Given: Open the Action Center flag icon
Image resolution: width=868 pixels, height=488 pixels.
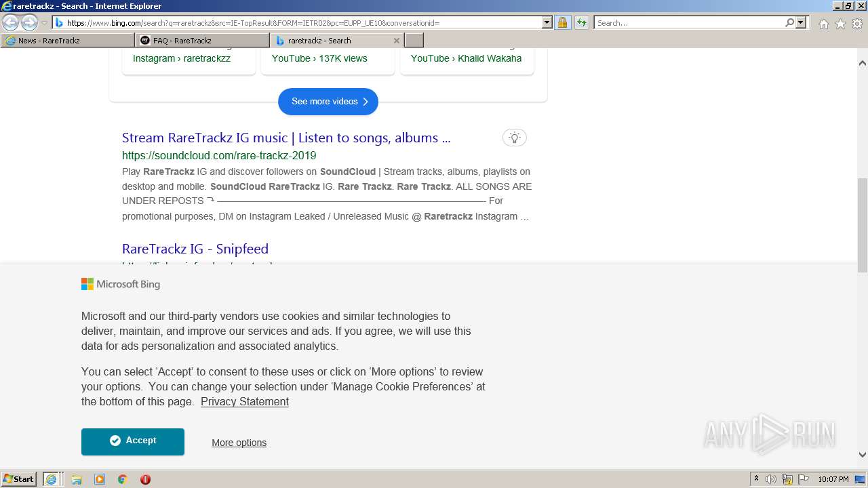Looking at the screenshot, I should tap(804, 479).
